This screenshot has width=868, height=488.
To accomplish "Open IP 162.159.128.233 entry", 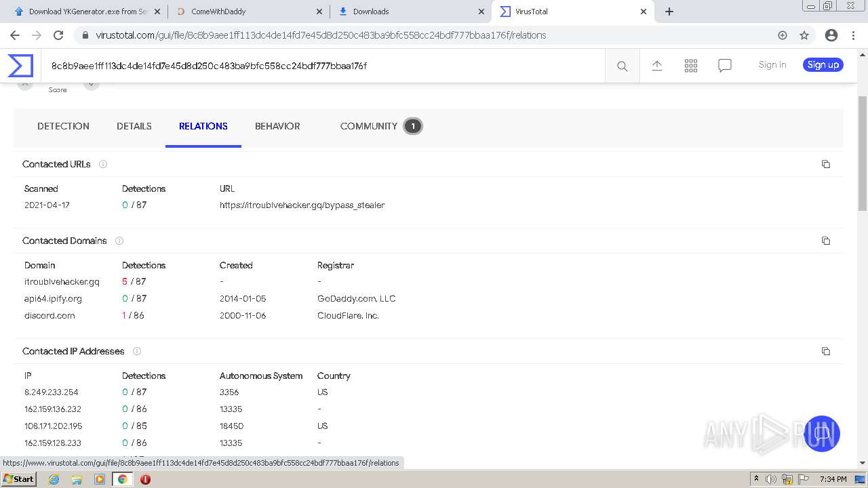I will [x=53, y=443].
